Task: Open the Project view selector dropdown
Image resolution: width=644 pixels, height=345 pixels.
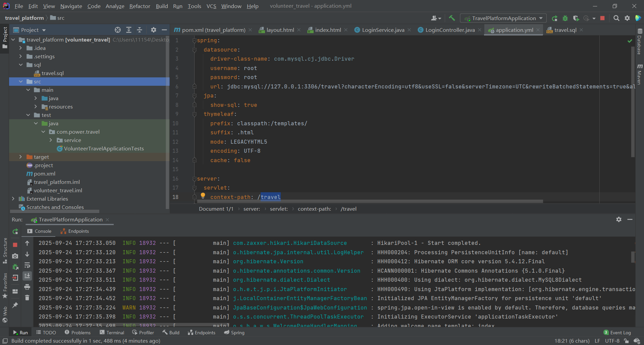Action: coord(29,30)
